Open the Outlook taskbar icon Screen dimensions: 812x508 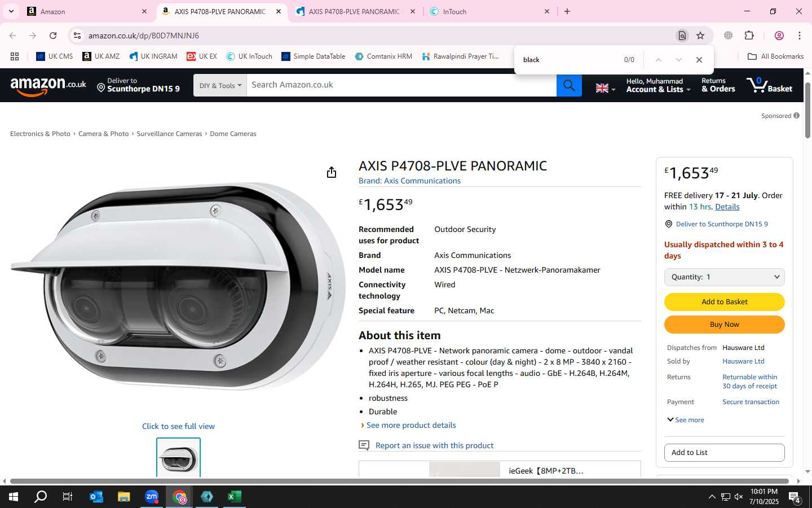click(96, 497)
